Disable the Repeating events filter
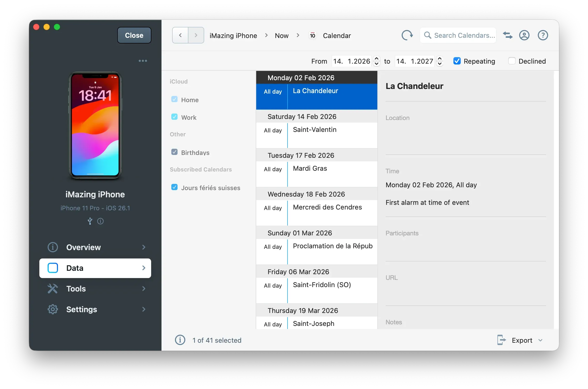The width and height of the screenshot is (588, 389). (x=457, y=61)
